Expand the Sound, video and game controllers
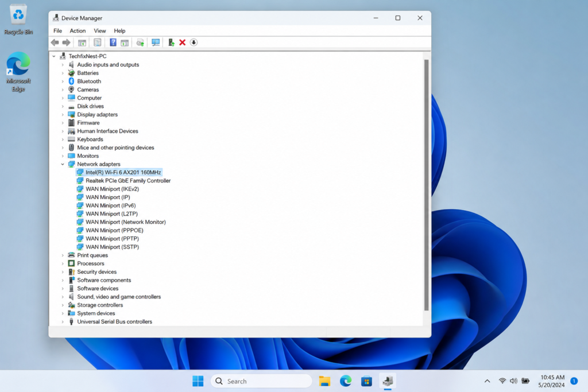Image resolution: width=588 pixels, height=392 pixels. [63, 297]
